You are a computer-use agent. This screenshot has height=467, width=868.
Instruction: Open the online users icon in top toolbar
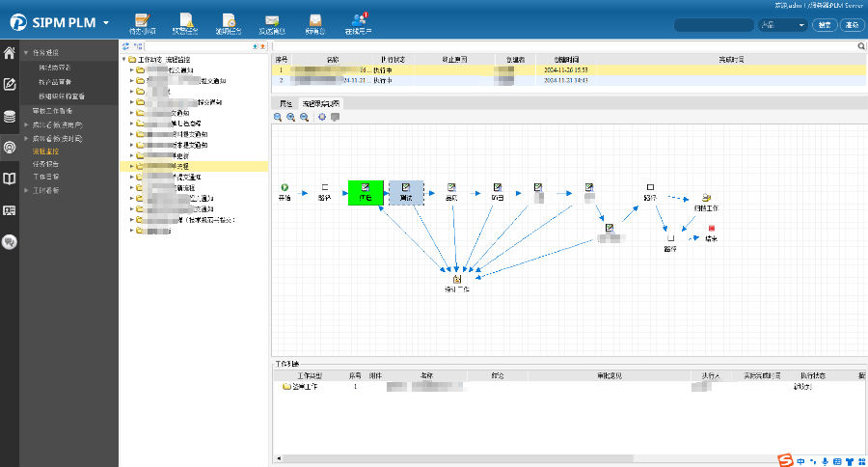pos(359,21)
